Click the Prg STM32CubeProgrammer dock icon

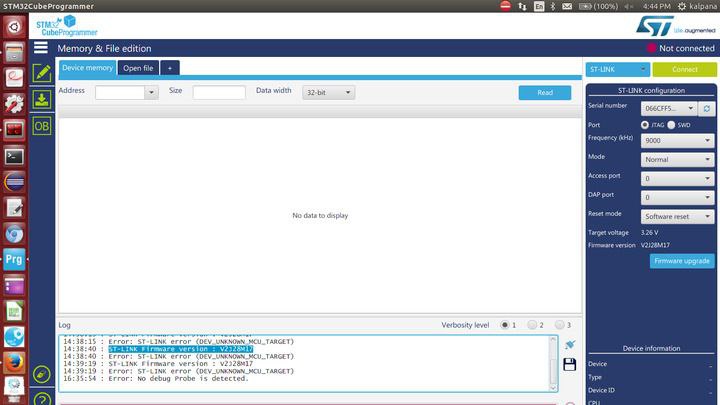pos(14,259)
